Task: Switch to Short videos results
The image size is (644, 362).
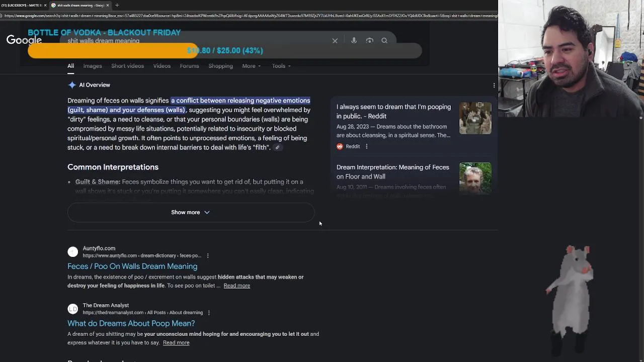Action: click(127, 66)
